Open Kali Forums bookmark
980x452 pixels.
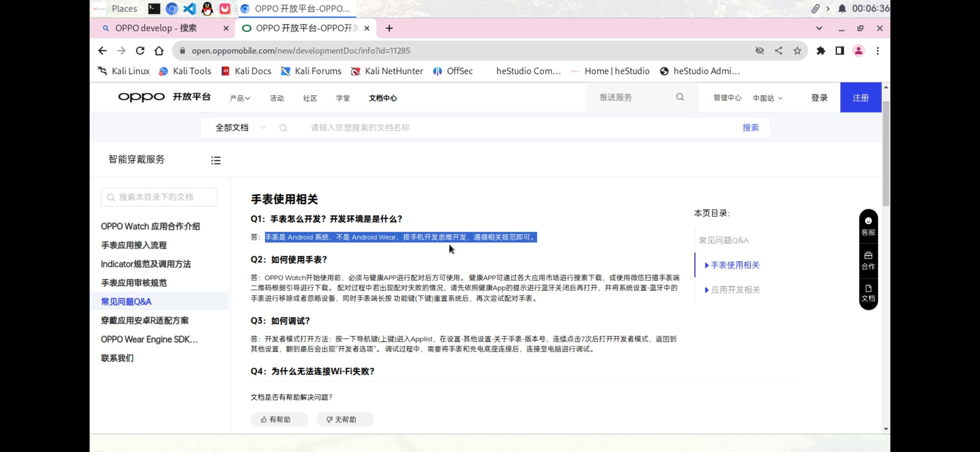[x=311, y=71]
